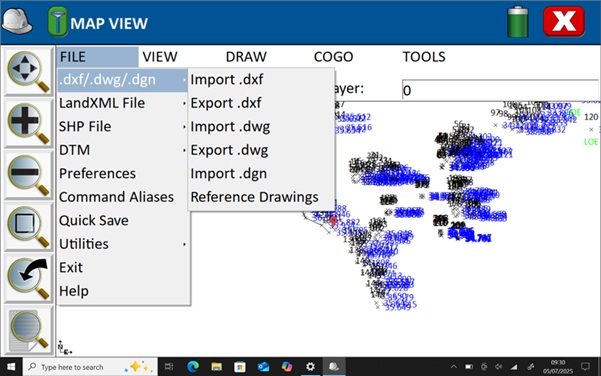This screenshot has width=601, height=376.
Task: Open File Explorer from taskbar
Action: [x=217, y=367]
